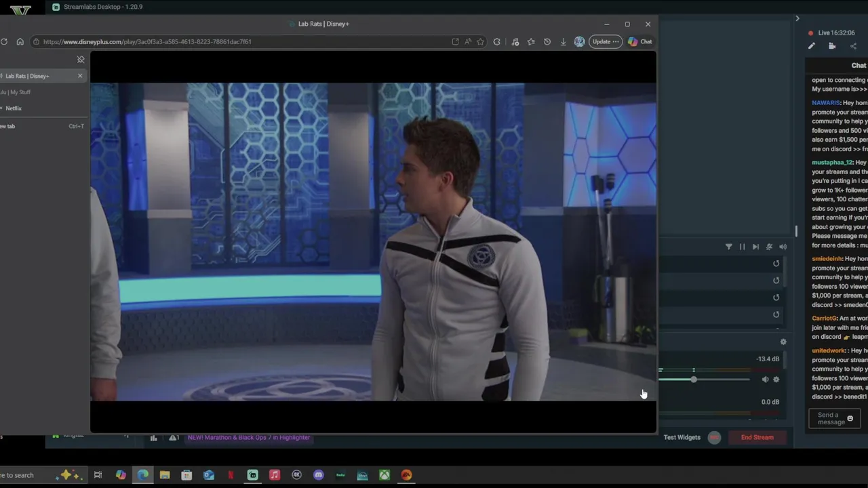Click the browser Update button
This screenshot has width=868, height=488.
(x=606, y=41)
